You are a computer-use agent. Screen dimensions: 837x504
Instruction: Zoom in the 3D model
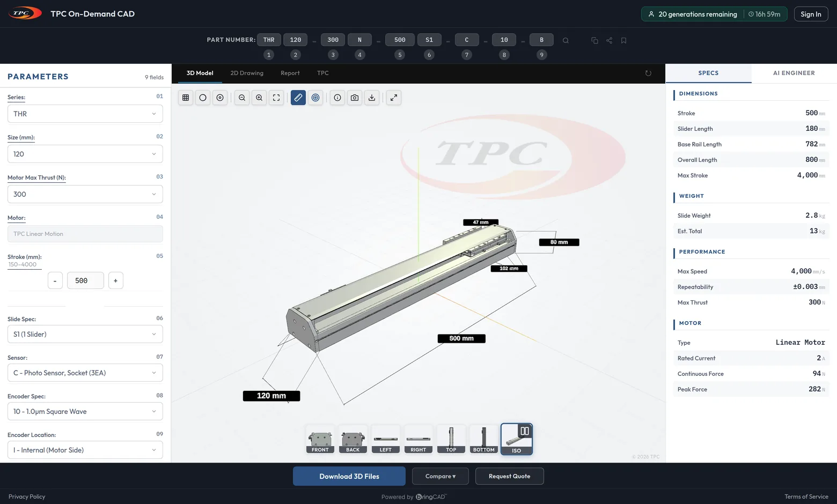click(x=259, y=98)
